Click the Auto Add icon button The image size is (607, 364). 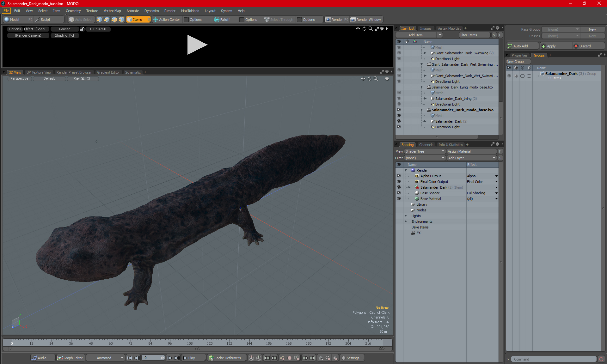coord(510,46)
